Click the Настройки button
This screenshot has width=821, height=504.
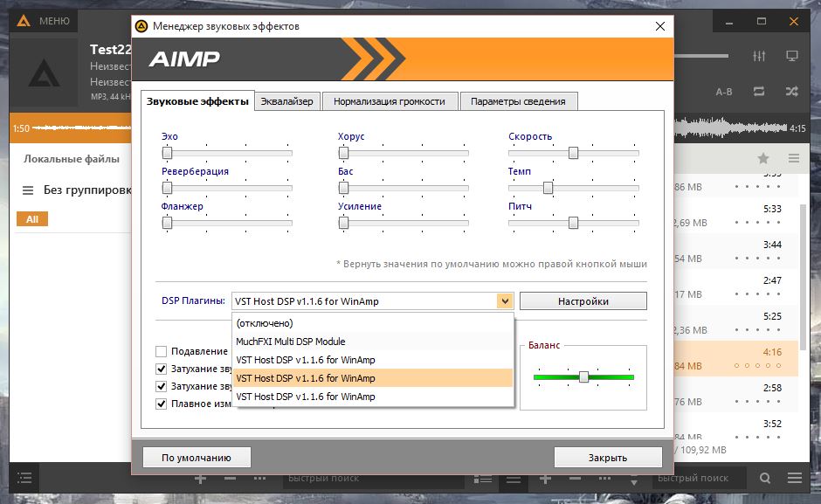point(583,301)
